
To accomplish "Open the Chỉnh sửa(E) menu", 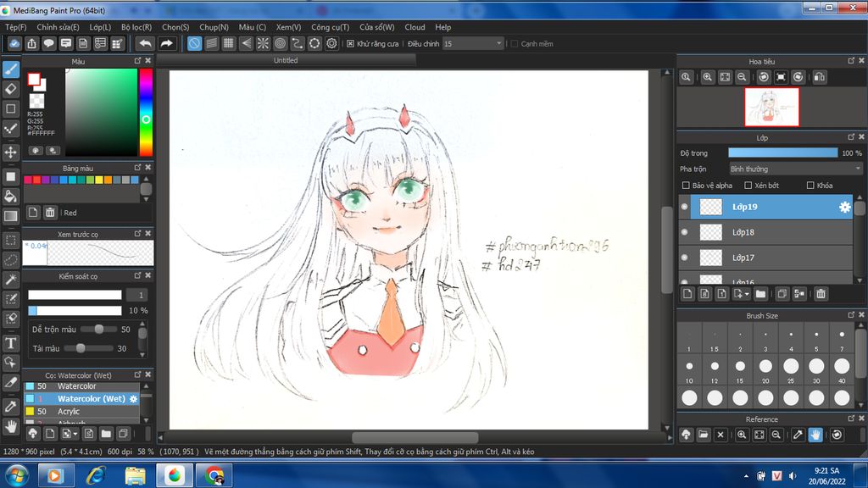I will coord(58,27).
